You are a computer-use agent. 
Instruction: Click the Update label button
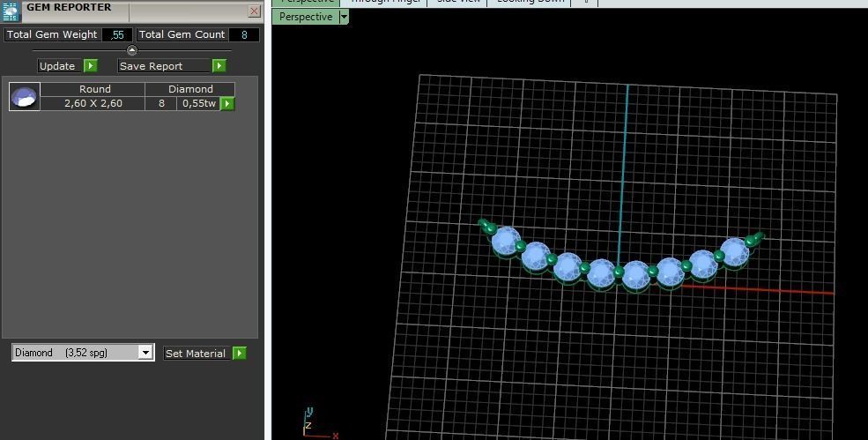pos(57,66)
